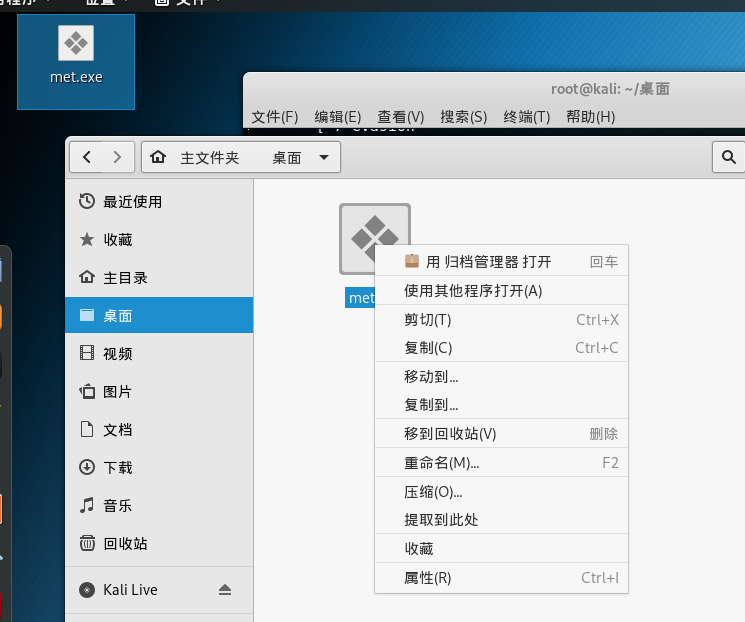Choose 收藏 in the context menu
Viewport: 745px width, 622px height.
(501, 548)
